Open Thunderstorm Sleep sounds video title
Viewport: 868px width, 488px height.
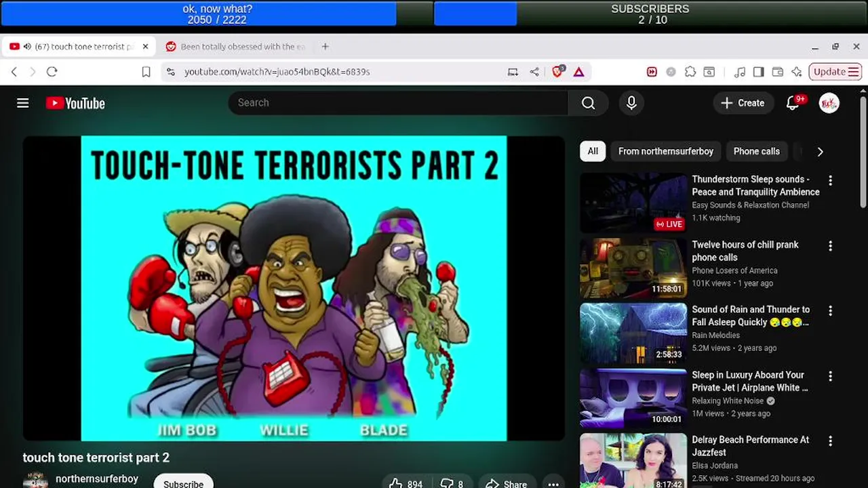(755, 186)
